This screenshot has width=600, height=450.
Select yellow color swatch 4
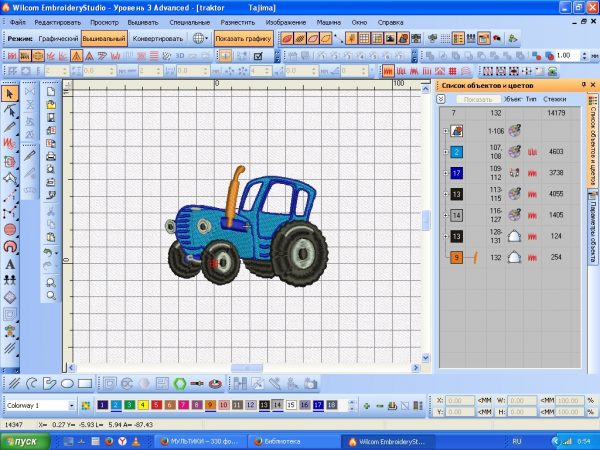(x=143, y=405)
